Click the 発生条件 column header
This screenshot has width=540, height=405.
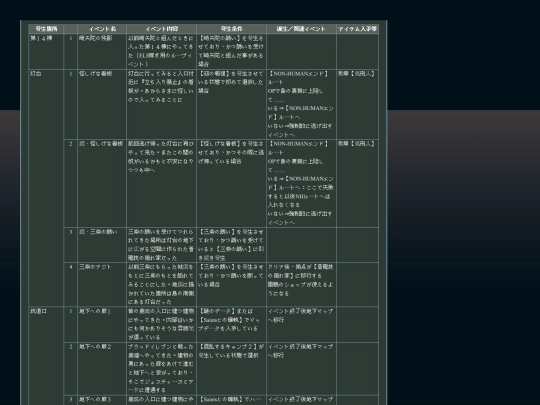pyautogui.click(x=231, y=29)
